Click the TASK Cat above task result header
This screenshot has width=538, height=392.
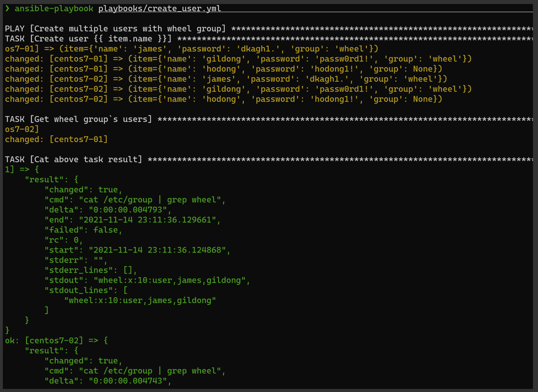[74, 159]
